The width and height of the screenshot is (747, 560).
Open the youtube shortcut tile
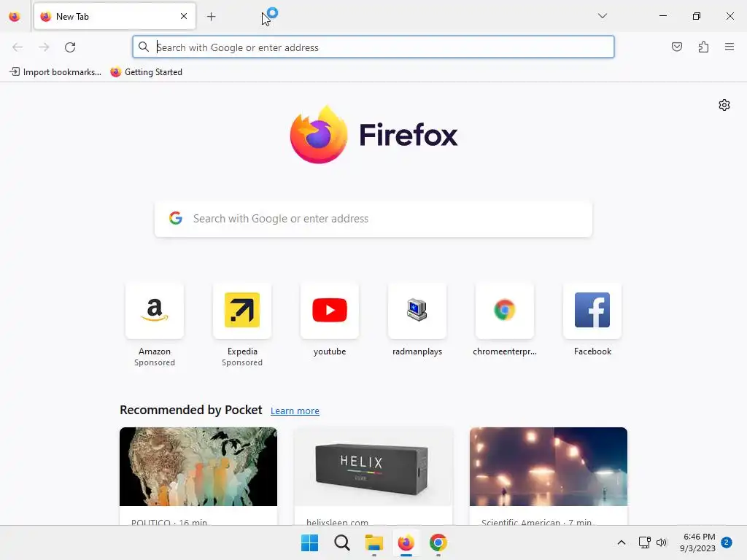tap(330, 311)
